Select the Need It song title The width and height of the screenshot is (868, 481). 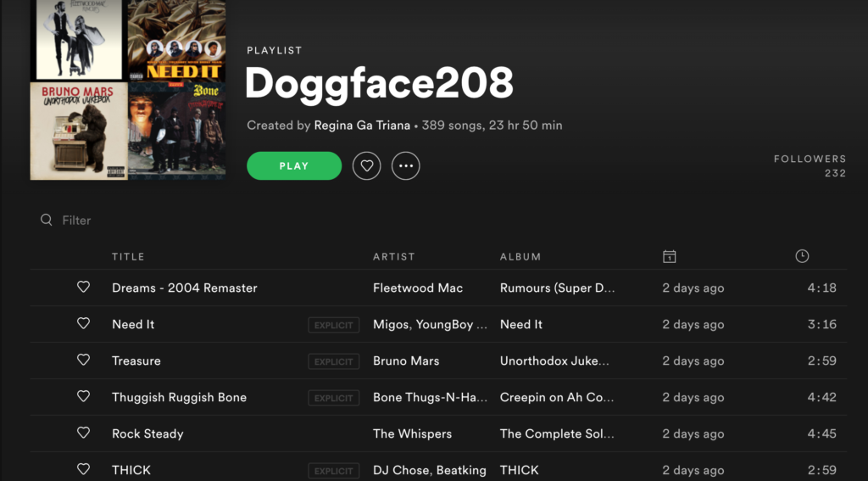coord(133,324)
